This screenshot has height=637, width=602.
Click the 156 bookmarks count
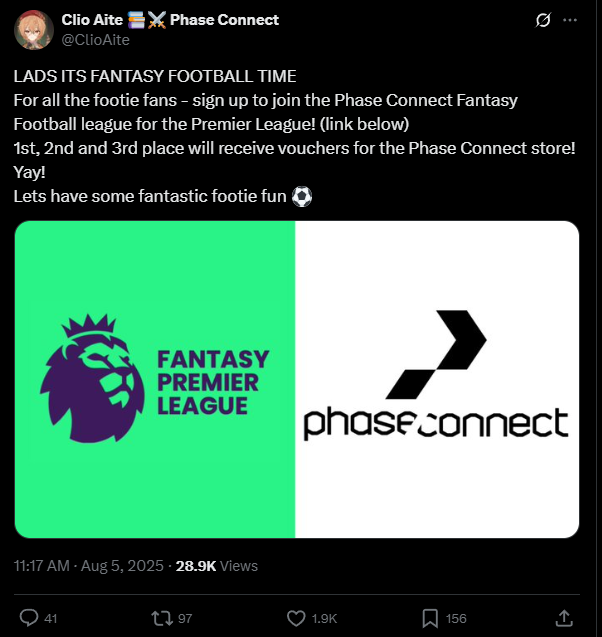tap(456, 619)
